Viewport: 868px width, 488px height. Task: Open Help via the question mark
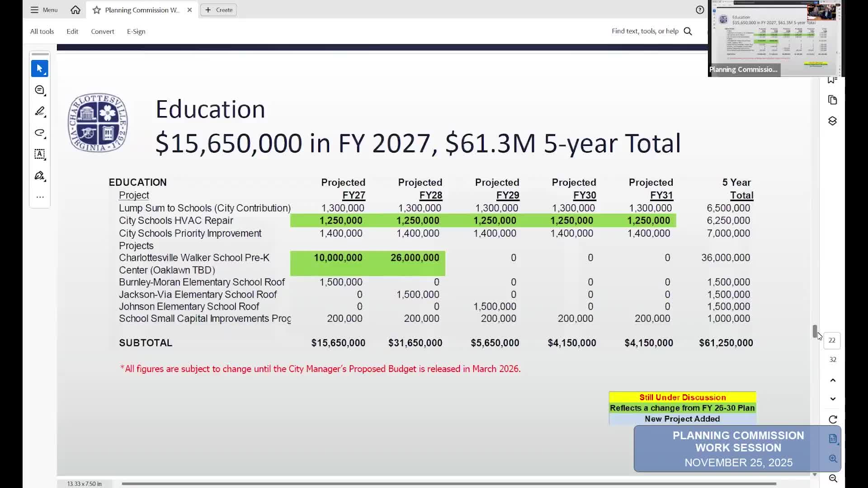tap(700, 9)
